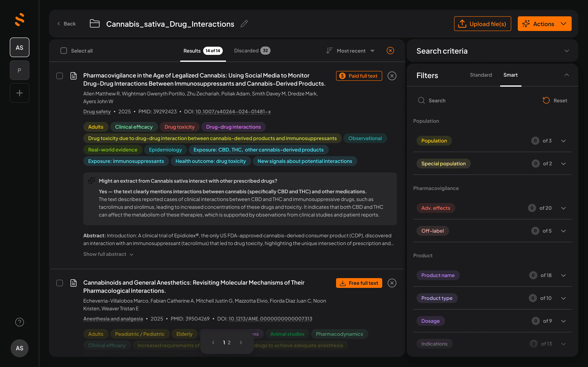Open the help question mark icon
Image resolution: width=588 pixels, height=367 pixels.
(19, 322)
